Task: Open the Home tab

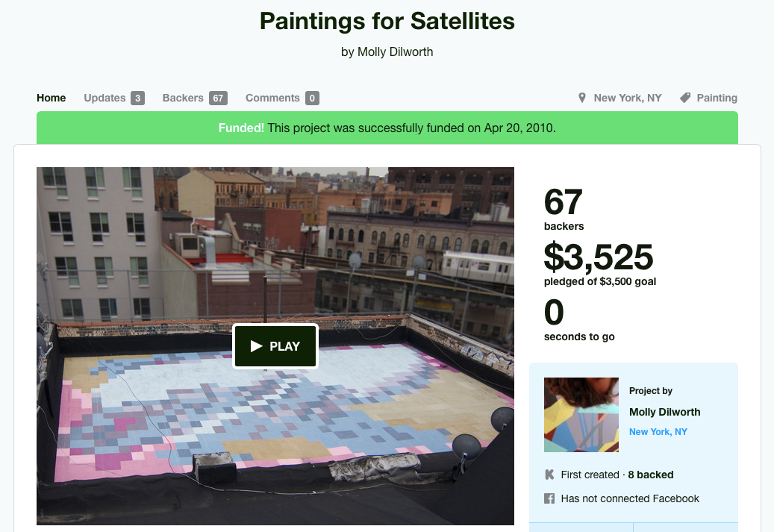Action: click(x=52, y=98)
